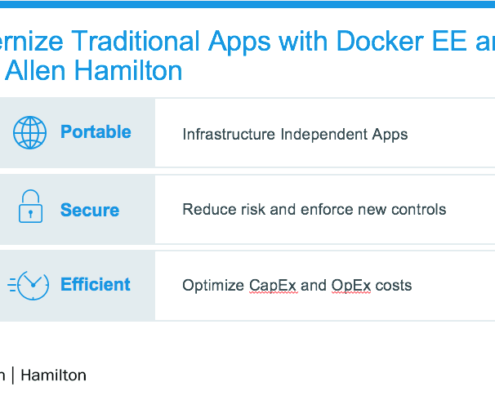
Task: Click the speed clock icon beside Efficient
Action: pos(28,285)
